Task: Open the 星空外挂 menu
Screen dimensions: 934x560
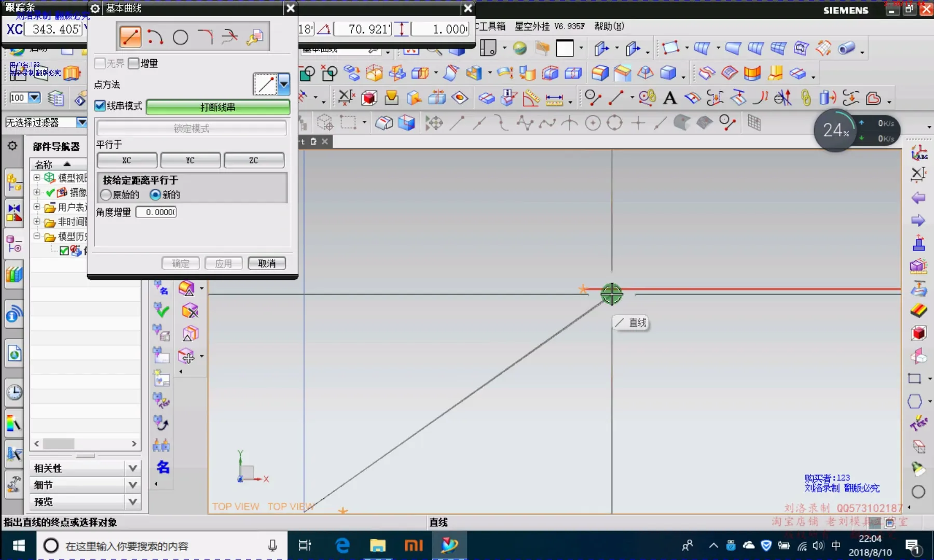Action: (532, 26)
